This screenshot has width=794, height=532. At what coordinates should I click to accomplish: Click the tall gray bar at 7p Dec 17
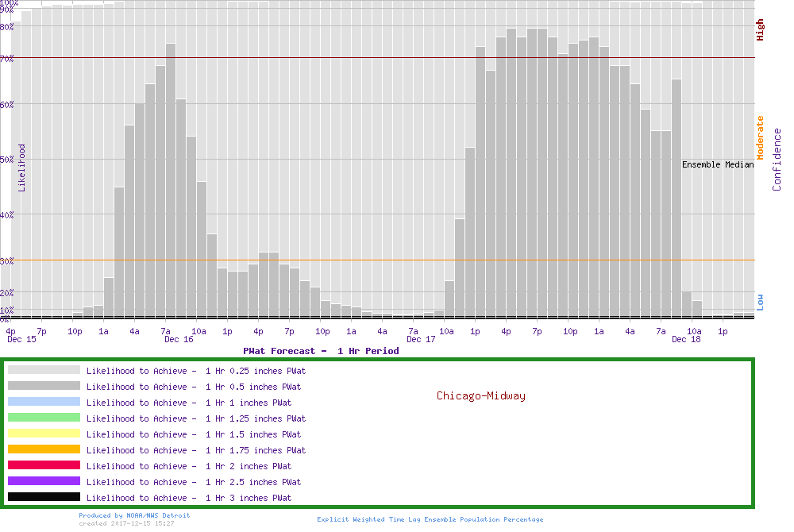(x=542, y=172)
